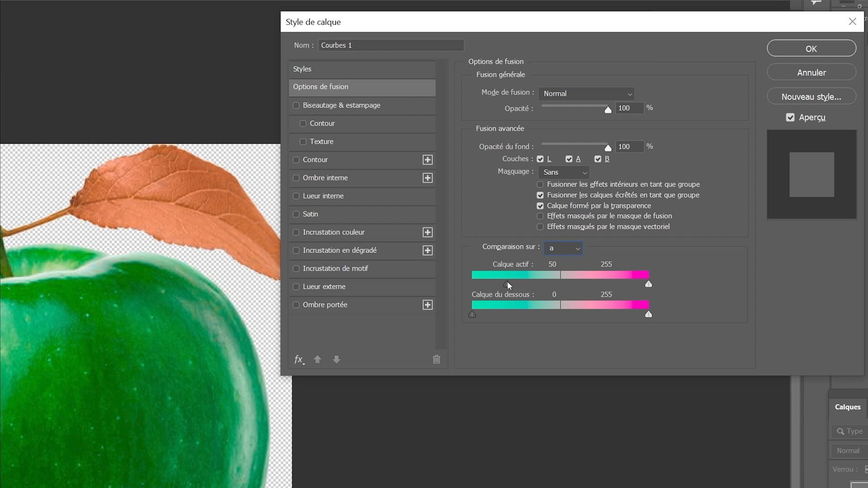Open the fx effects menu icon

click(299, 360)
